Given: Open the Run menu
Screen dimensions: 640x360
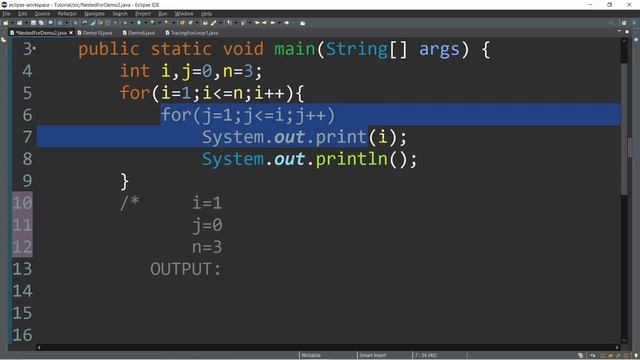Looking at the screenshot, I should pyautogui.click(x=163, y=14).
